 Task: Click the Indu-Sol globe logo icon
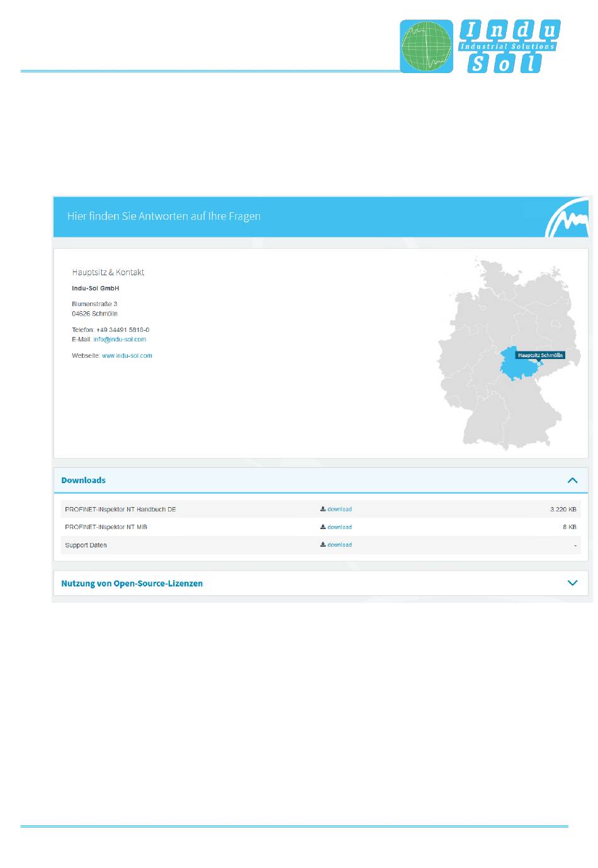point(426,46)
